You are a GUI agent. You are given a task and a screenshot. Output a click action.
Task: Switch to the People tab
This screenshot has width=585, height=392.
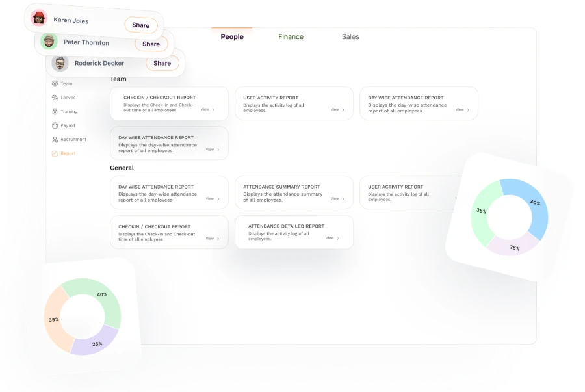coord(232,36)
